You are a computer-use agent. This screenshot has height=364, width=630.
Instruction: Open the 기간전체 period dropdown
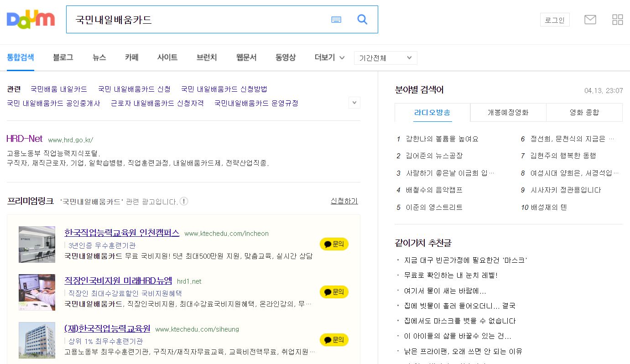tap(385, 58)
